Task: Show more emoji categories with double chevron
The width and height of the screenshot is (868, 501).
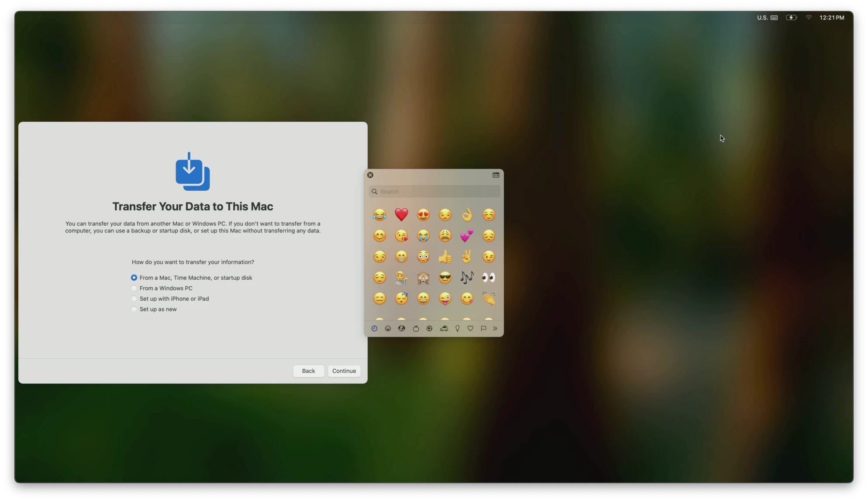Action: pyautogui.click(x=495, y=329)
